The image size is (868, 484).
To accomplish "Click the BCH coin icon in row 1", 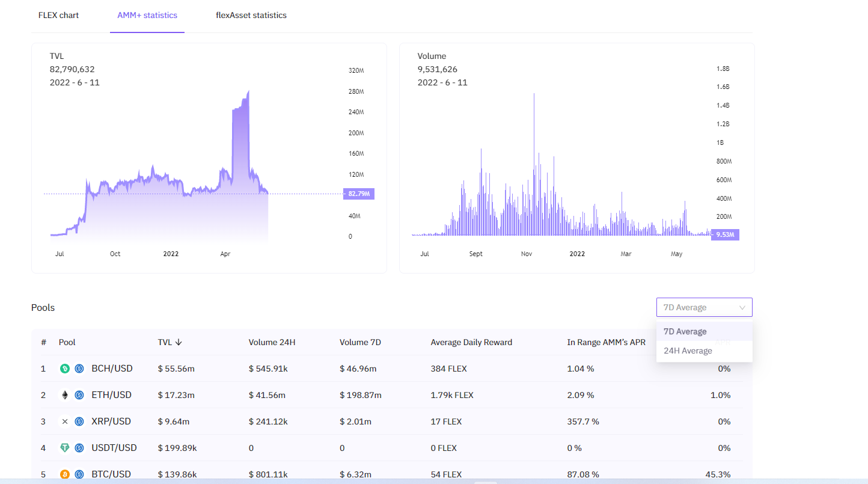I will [65, 369].
